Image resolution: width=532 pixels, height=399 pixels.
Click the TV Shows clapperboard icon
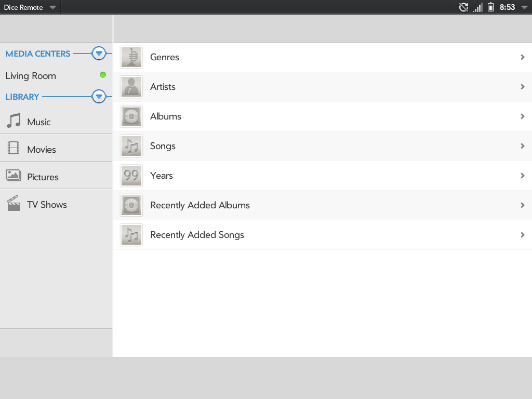click(14, 203)
